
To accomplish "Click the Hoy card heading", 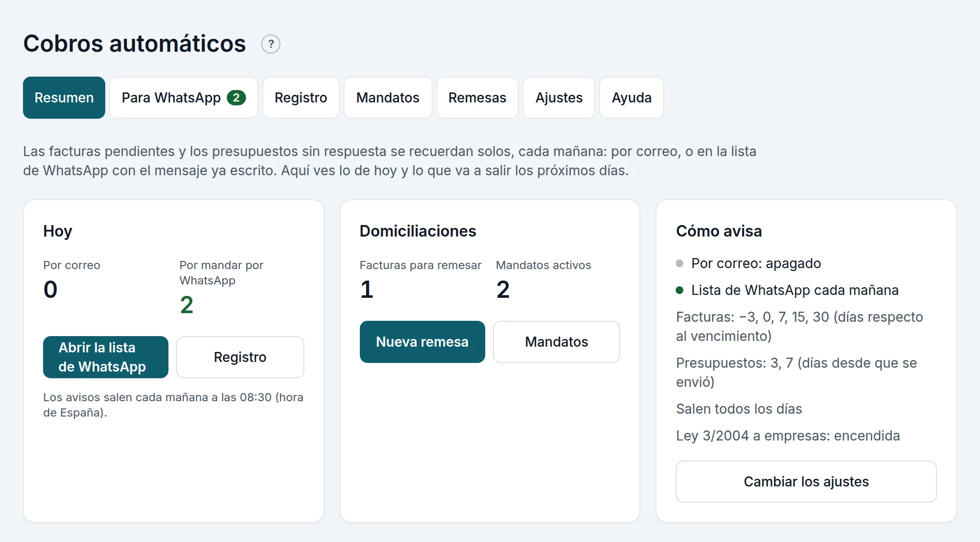I will [57, 231].
